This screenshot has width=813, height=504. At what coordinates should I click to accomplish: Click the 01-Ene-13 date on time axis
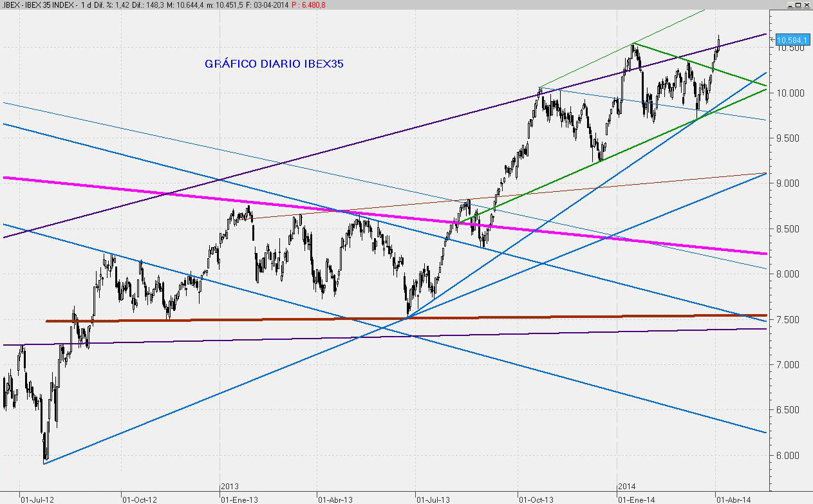(240, 499)
